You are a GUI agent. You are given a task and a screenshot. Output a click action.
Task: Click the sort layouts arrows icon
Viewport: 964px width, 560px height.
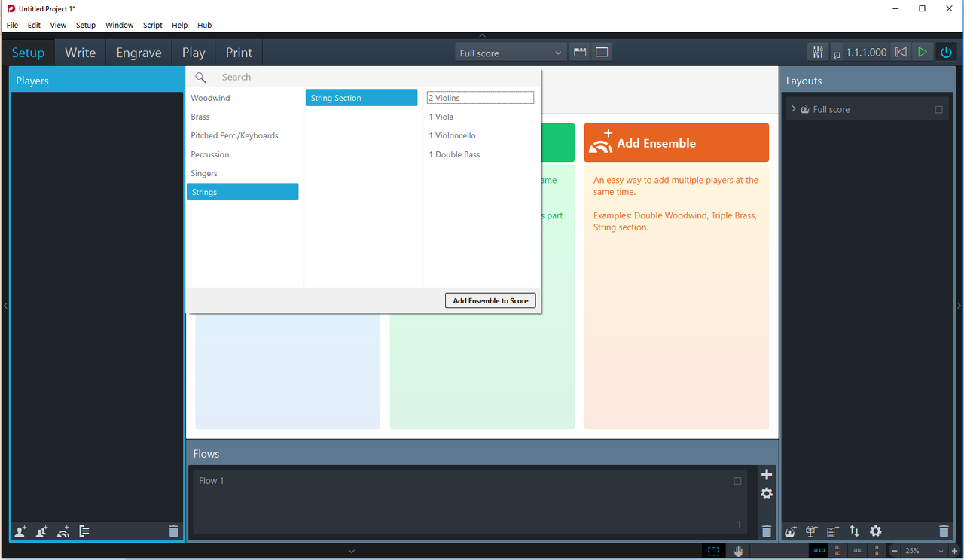click(x=854, y=531)
